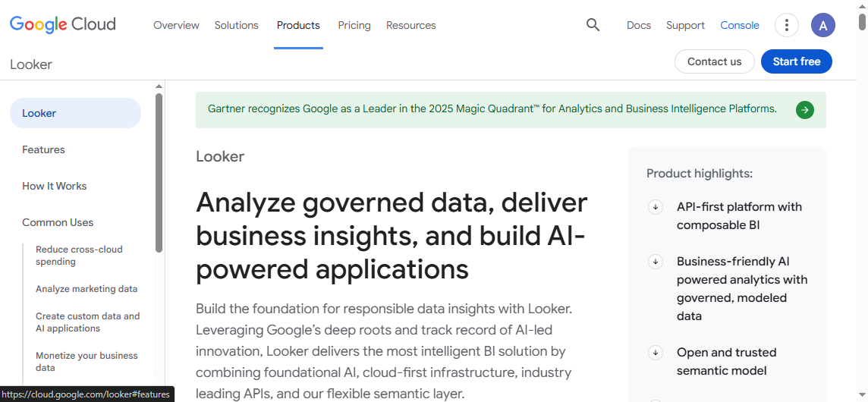Select Features in the sidebar
Image resolution: width=868 pixels, height=402 pixels.
(43, 149)
